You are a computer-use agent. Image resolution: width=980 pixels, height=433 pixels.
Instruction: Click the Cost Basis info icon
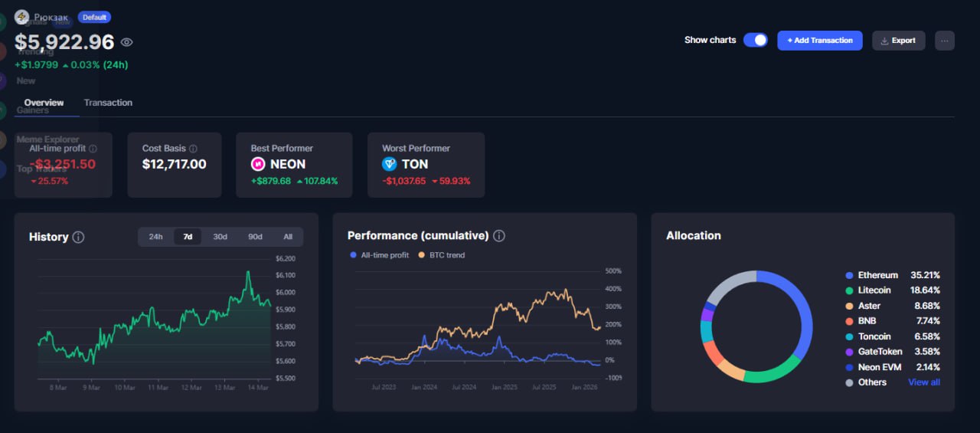pyautogui.click(x=193, y=149)
